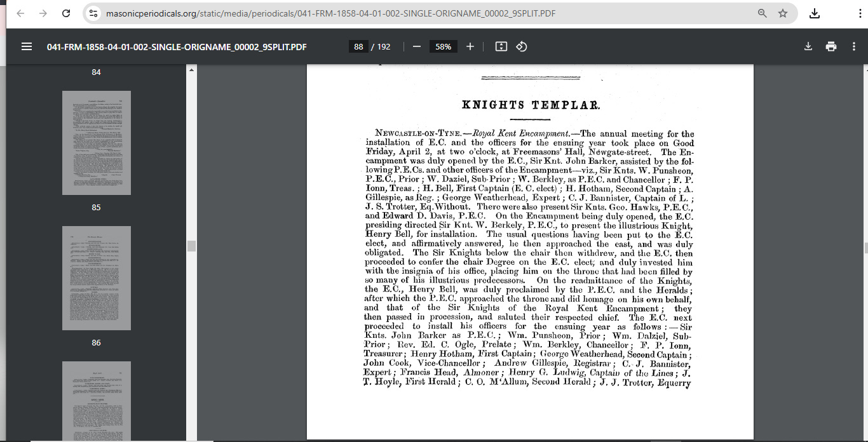Reload the current page

pyautogui.click(x=66, y=13)
